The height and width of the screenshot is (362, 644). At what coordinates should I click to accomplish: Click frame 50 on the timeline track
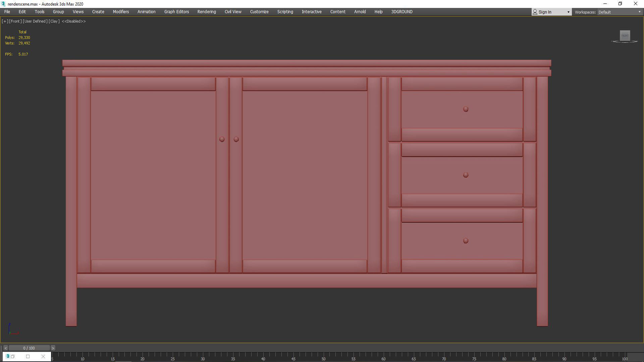point(323,357)
